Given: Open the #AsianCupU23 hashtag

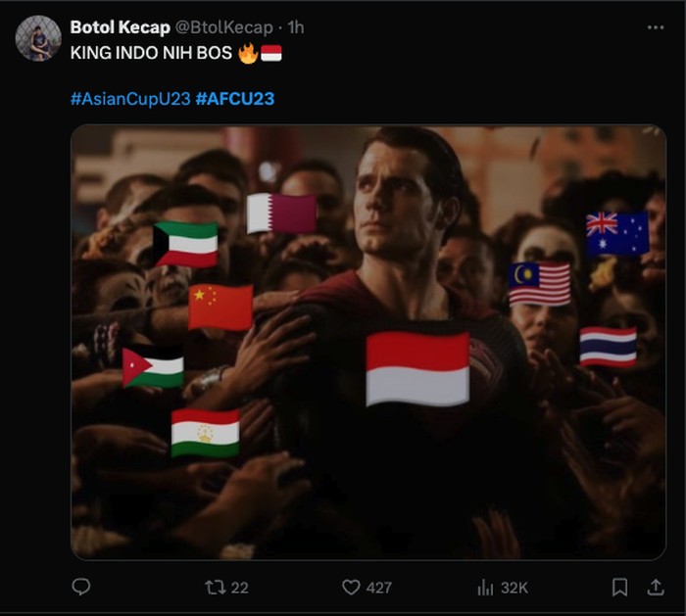Looking at the screenshot, I should [130, 99].
